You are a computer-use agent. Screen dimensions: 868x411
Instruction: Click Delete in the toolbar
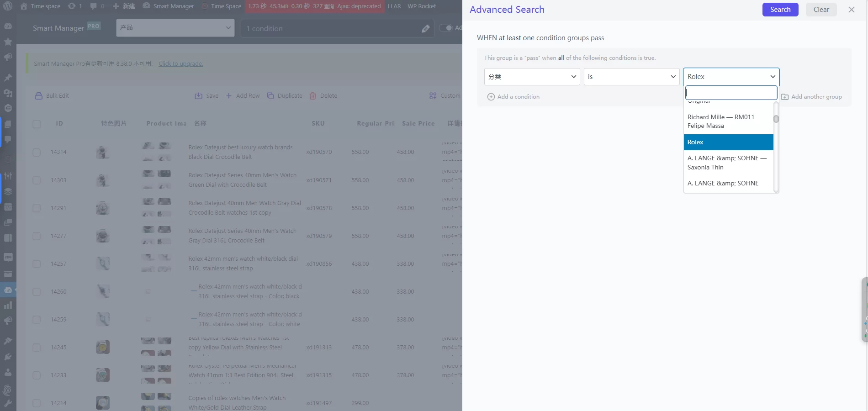tap(323, 96)
